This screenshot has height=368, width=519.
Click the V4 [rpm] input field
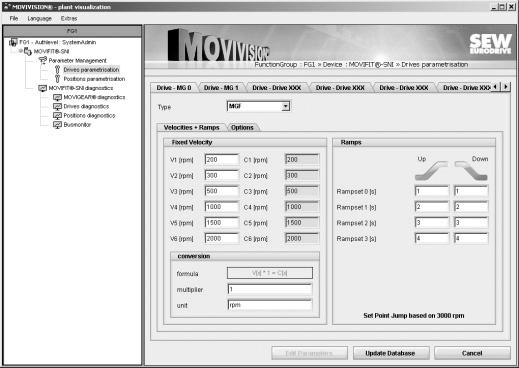tap(222, 207)
